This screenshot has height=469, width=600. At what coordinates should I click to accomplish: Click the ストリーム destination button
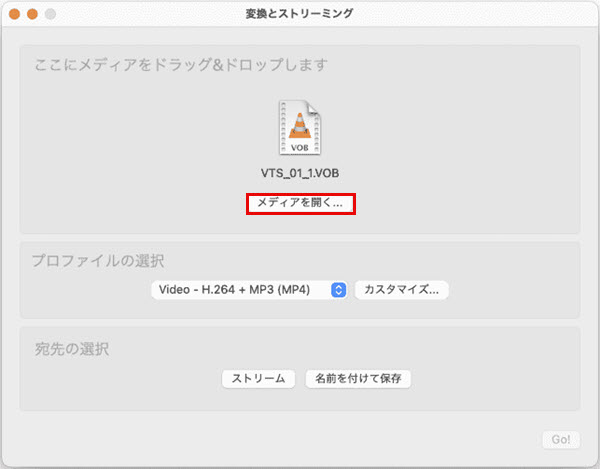[258, 379]
